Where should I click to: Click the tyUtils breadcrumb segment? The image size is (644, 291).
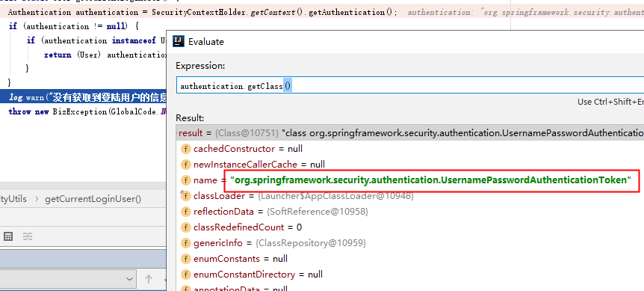click(x=13, y=199)
